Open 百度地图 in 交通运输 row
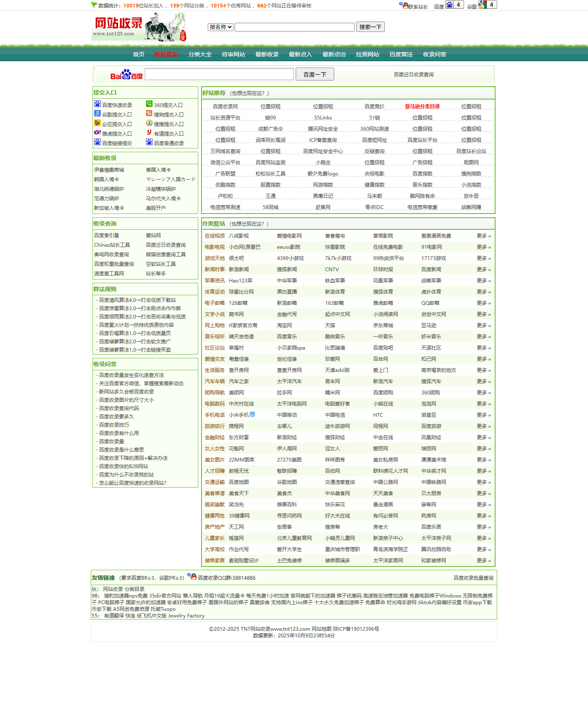 [239, 482]
